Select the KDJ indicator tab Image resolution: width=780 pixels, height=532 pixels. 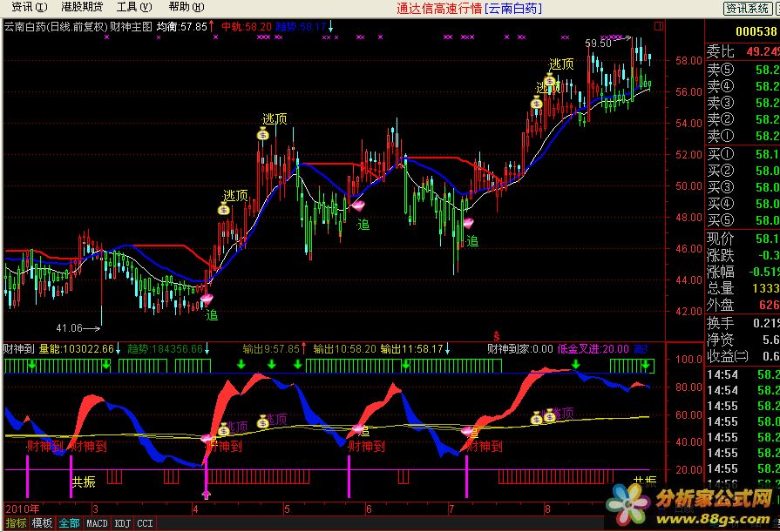[x=122, y=523]
